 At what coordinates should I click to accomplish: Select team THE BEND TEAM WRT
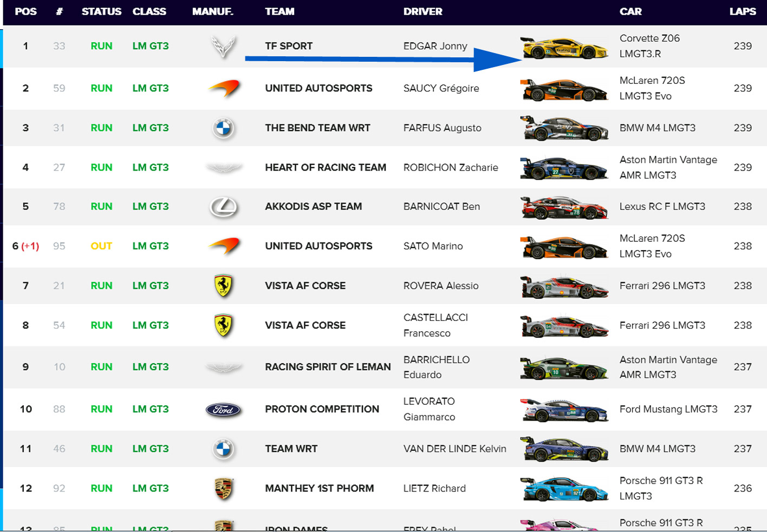coord(317,128)
